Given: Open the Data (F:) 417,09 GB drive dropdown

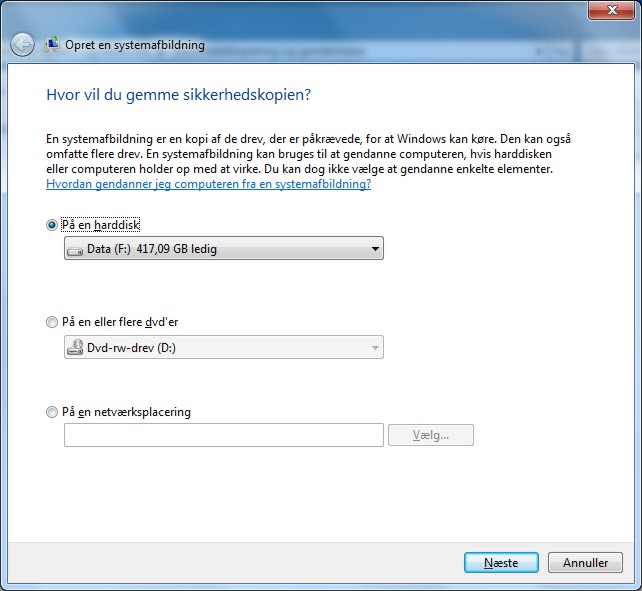Looking at the screenshot, I should pos(224,248).
